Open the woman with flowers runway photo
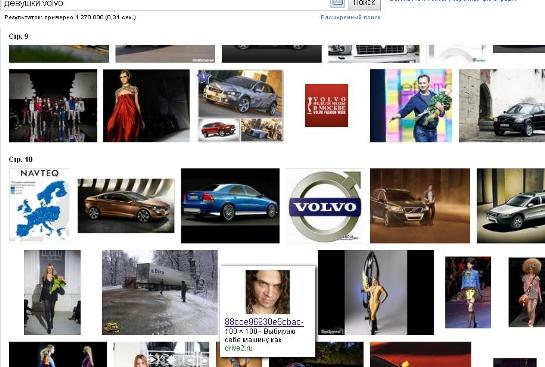The image size is (545, 367). pos(52,292)
